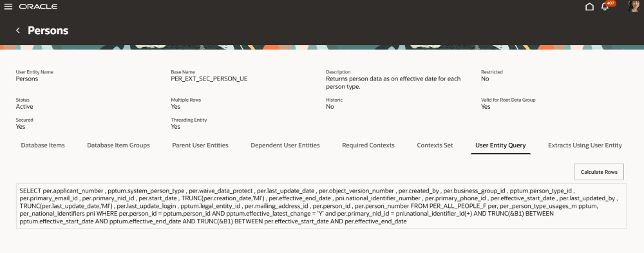
Task: Click the 'Returns person data' description text
Action: (x=393, y=82)
